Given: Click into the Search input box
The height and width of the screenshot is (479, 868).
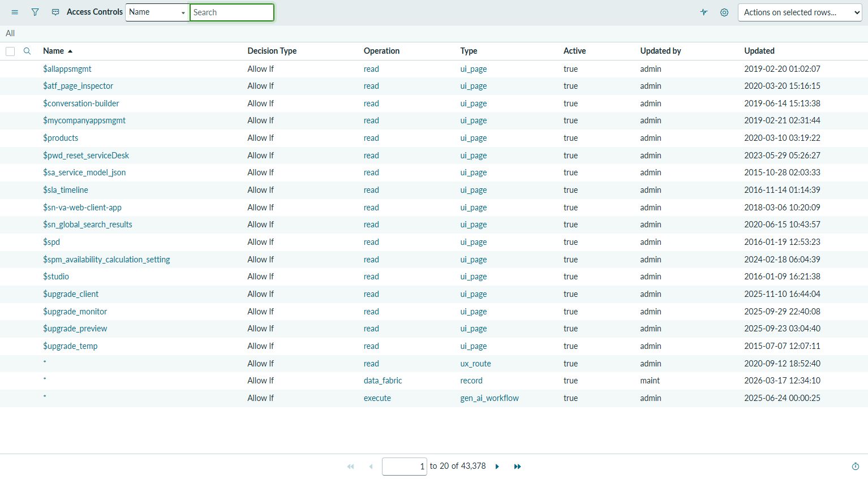Looking at the screenshot, I should pyautogui.click(x=232, y=12).
